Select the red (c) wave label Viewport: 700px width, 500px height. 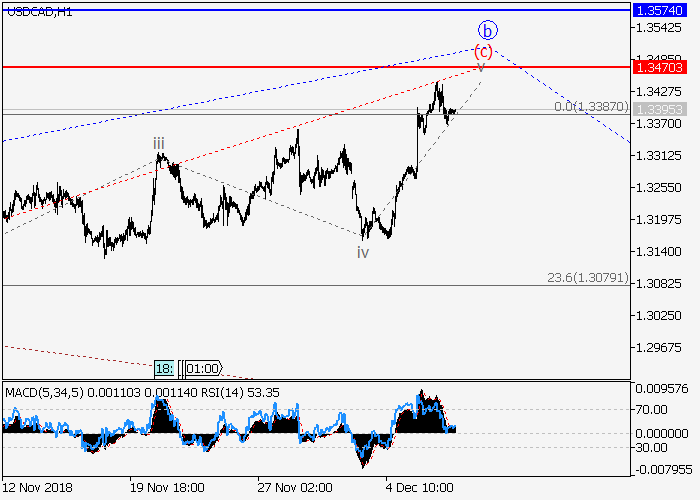(483, 51)
